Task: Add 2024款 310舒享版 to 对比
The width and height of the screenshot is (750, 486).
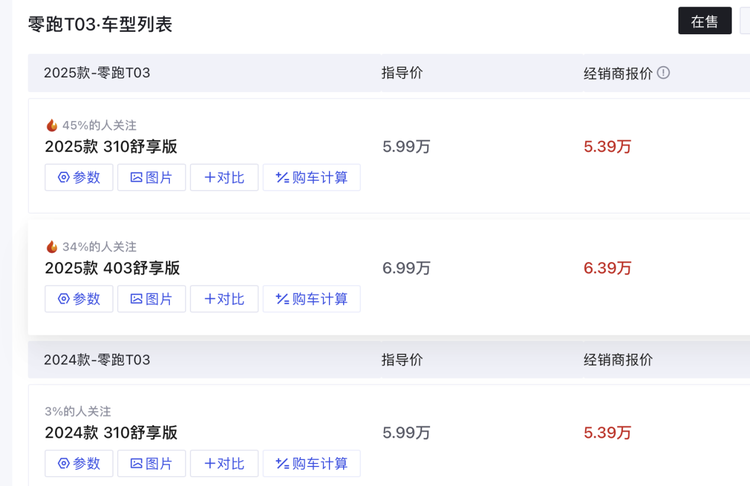Action: tap(224, 464)
